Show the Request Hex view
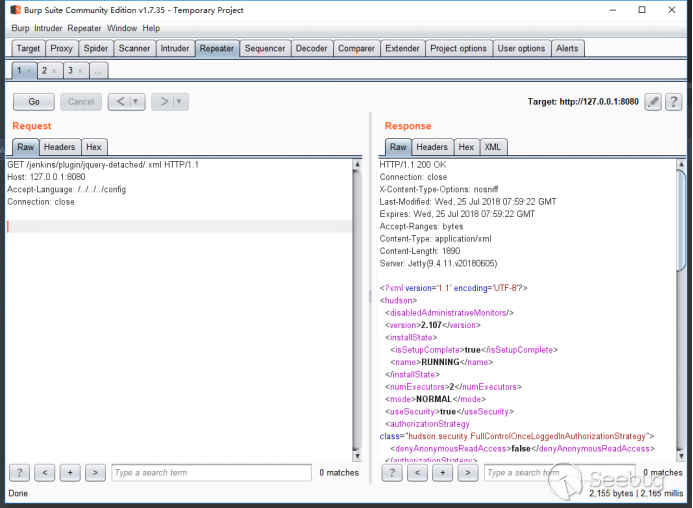The height and width of the screenshot is (508, 693). [94, 147]
